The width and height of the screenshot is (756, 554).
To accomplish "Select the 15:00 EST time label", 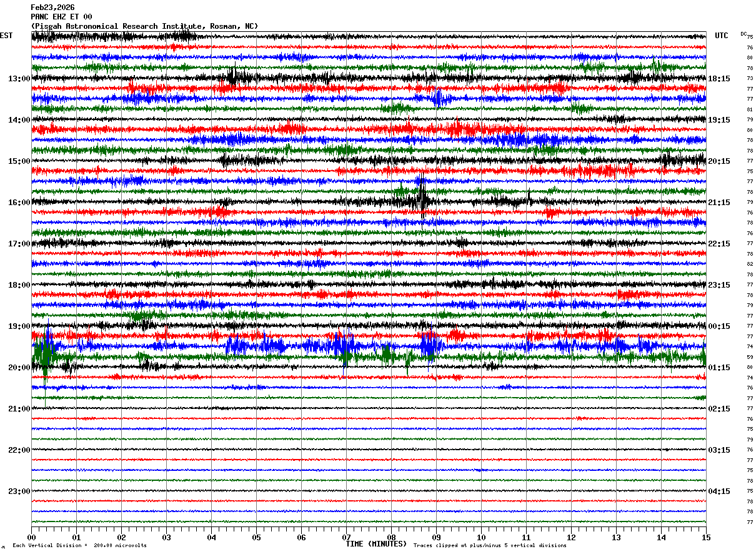I will click(19, 161).
